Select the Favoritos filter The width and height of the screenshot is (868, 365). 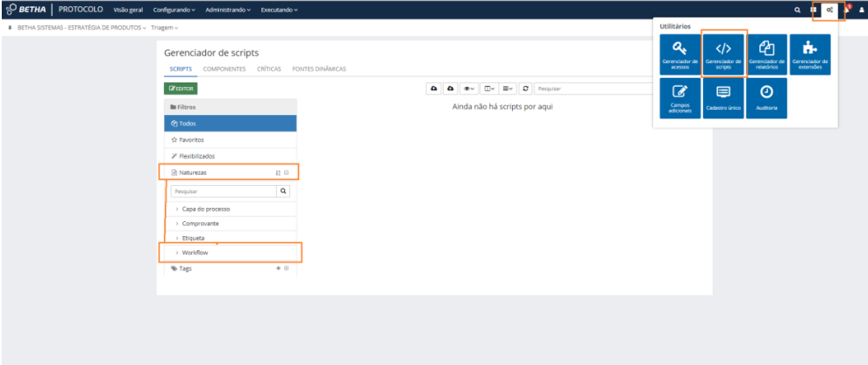point(193,140)
